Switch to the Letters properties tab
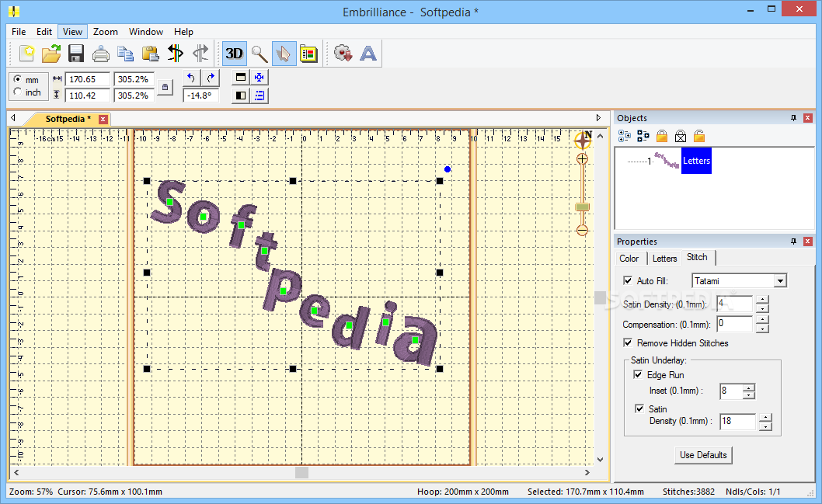The image size is (822, 504). (664, 259)
